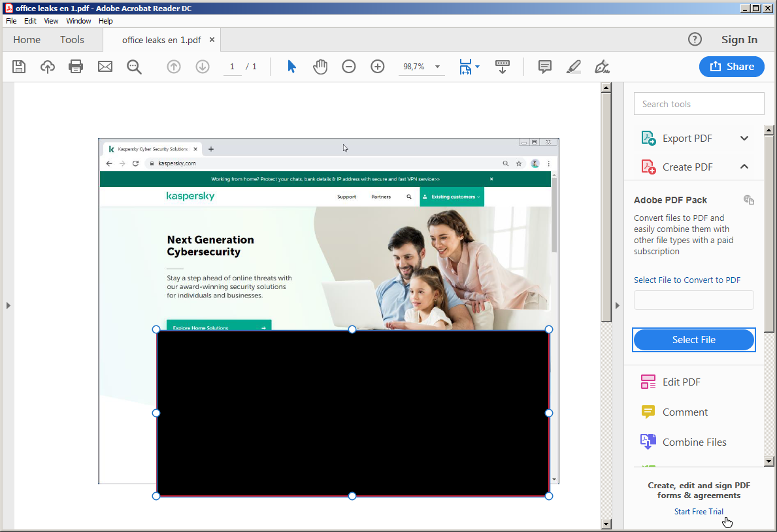Zoom out with minus button
This screenshot has height=532, width=777.
pyautogui.click(x=349, y=67)
